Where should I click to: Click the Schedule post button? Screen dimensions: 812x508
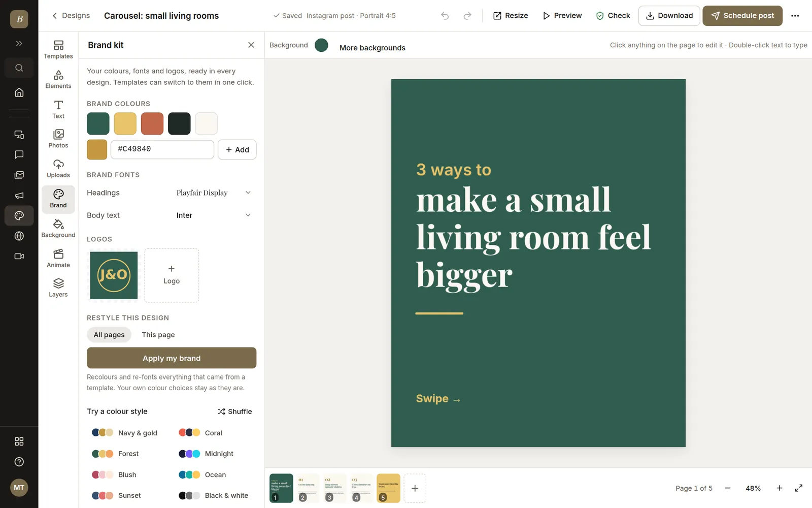[x=742, y=16]
